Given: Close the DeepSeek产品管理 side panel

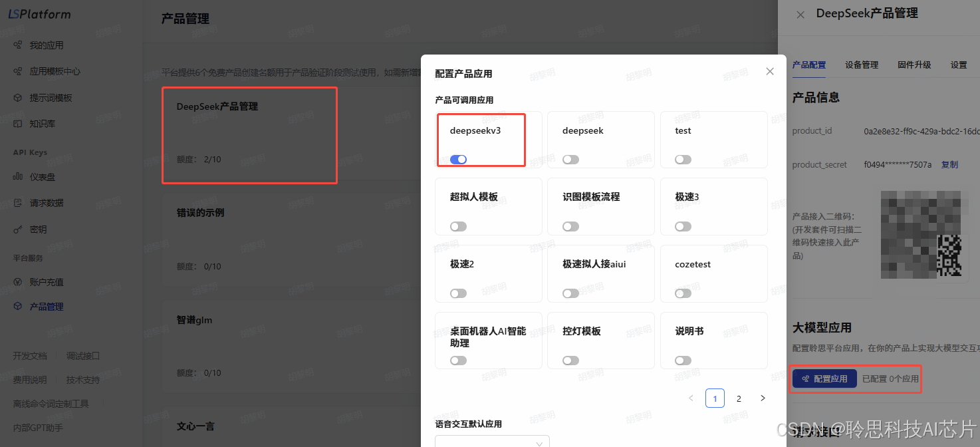Looking at the screenshot, I should [x=800, y=15].
